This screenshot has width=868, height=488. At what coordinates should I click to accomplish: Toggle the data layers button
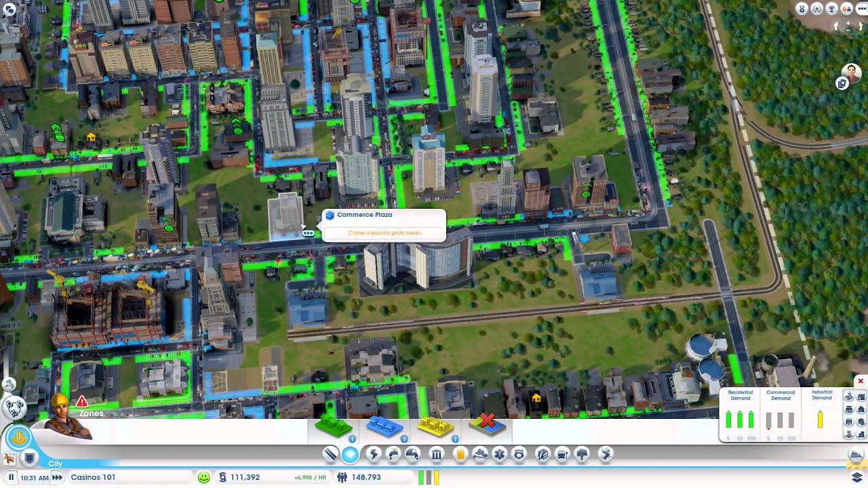tap(856, 477)
